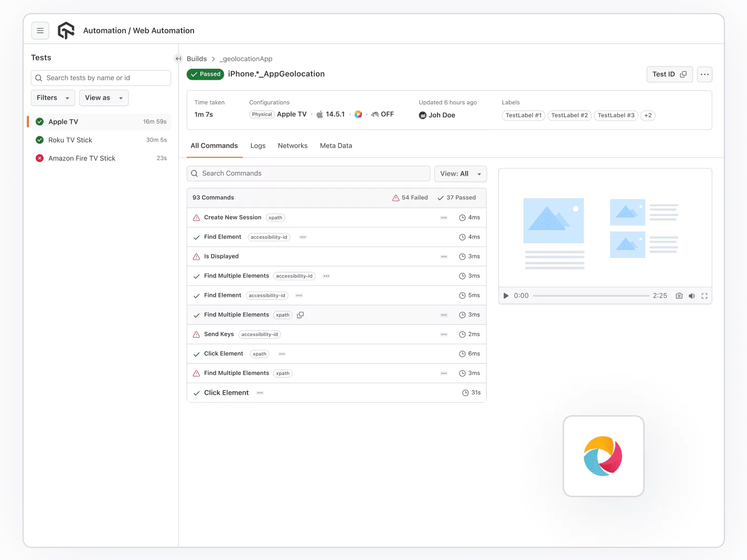
Task: Switch to the Networks tab
Action: (x=293, y=145)
